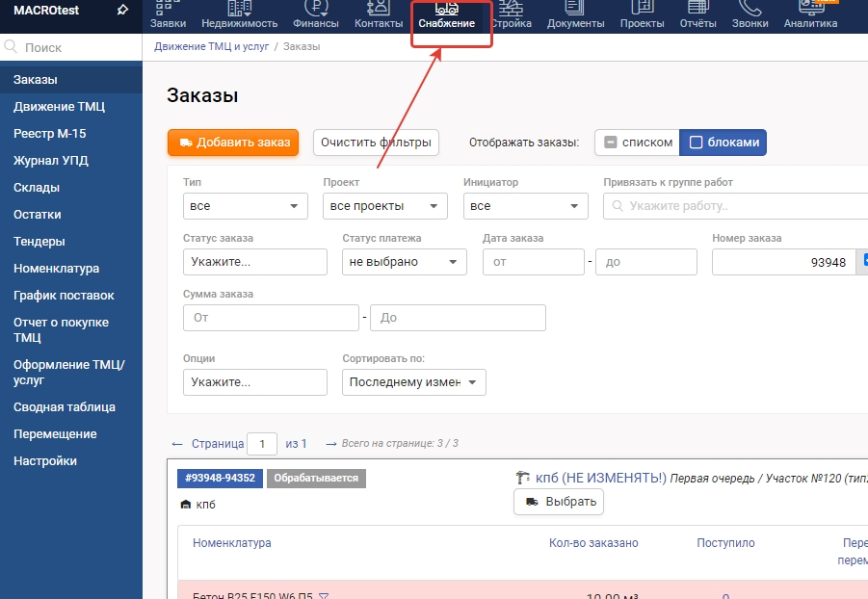Select Тендеры in the left menu

pos(39,242)
